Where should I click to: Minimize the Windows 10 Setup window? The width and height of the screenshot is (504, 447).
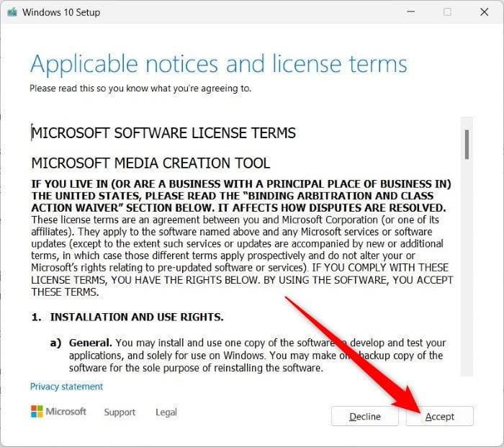[x=411, y=12]
